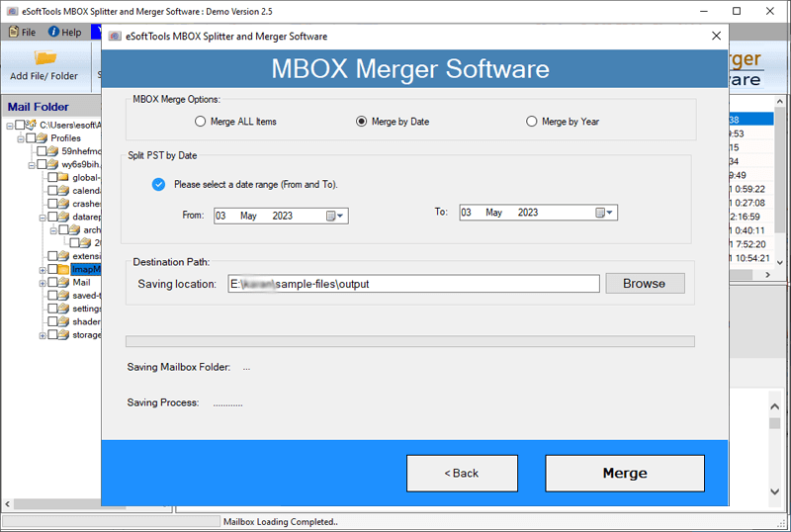Image resolution: width=791 pixels, height=532 pixels.
Task: Open the To date calendar dropdown
Action: click(x=603, y=213)
